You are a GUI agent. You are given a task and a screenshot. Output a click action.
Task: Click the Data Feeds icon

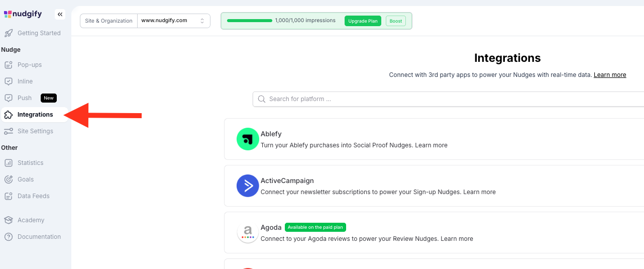click(x=9, y=196)
